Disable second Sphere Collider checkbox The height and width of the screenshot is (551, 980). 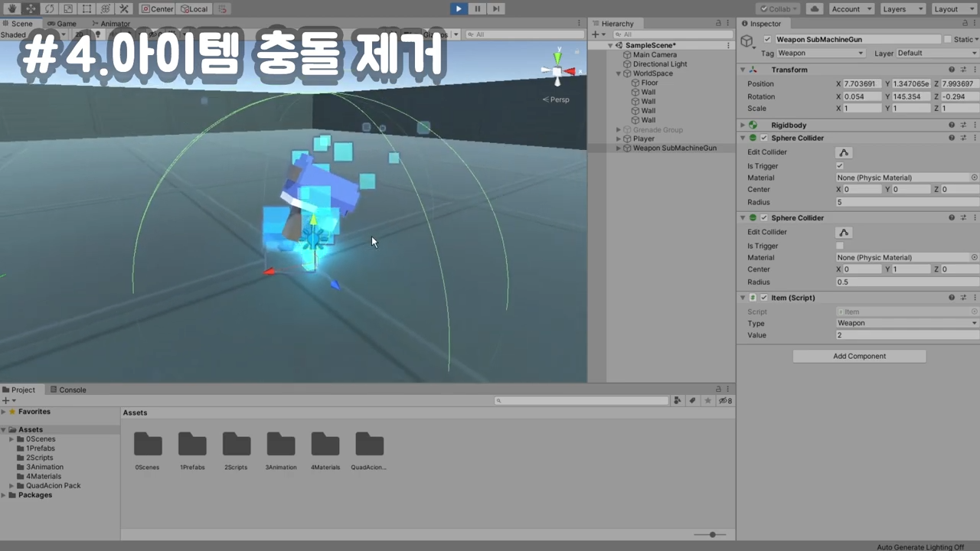point(764,218)
